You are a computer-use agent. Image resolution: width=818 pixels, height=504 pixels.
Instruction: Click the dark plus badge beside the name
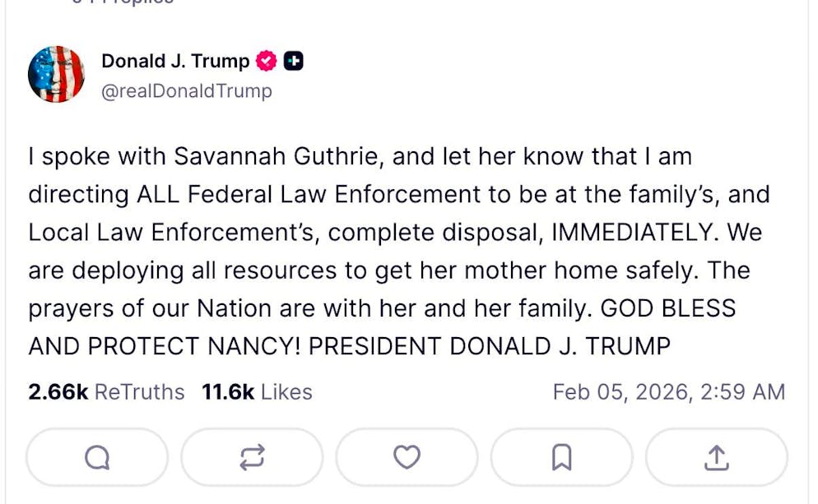pos(293,61)
